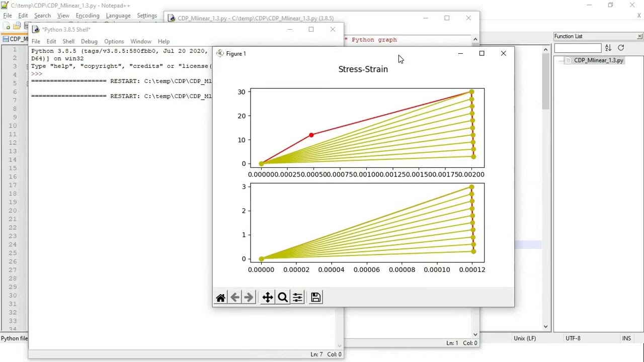Open Notepad++ Edit menu
The width and height of the screenshot is (644, 362).
coord(23,16)
